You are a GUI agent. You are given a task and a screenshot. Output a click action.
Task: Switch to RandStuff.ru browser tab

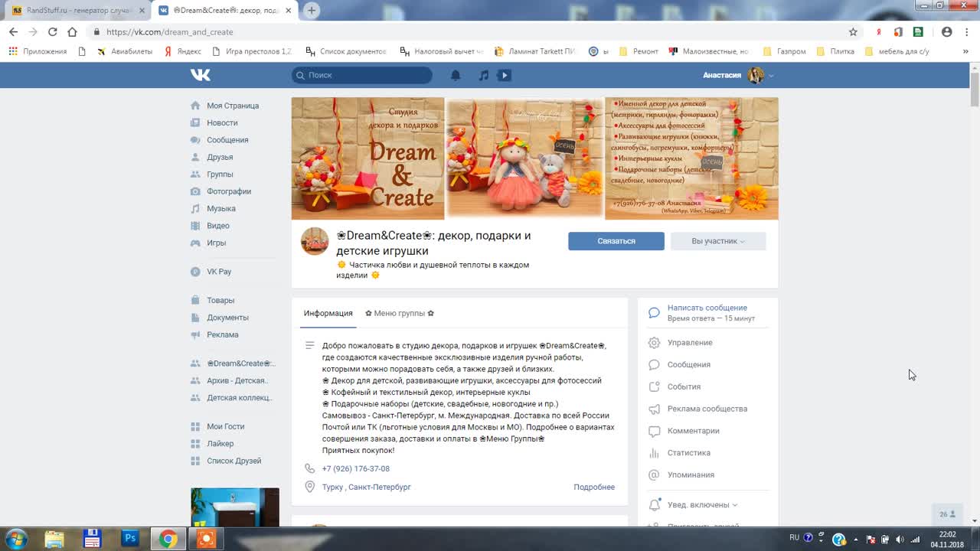pyautogui.click(x=78, y=11)
